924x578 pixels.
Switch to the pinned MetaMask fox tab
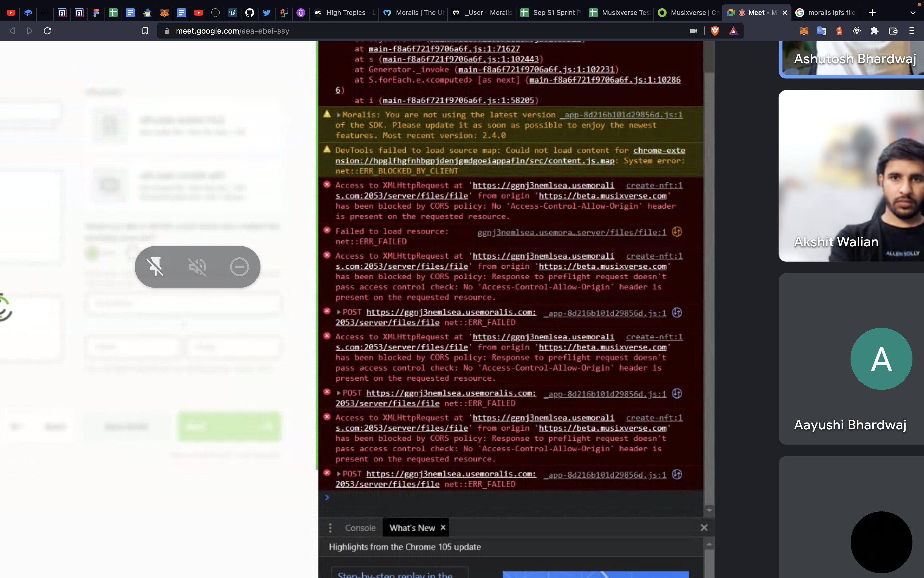click(164, 13)
